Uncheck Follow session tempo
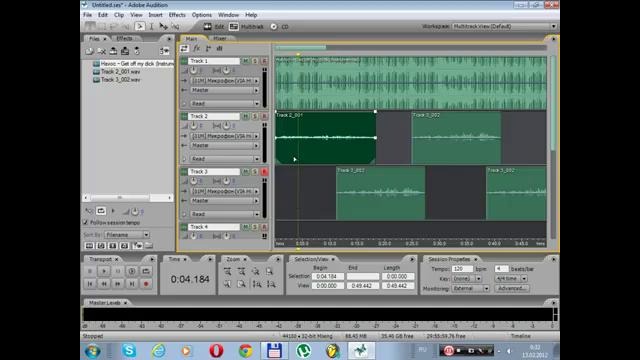 coord(86,223)
